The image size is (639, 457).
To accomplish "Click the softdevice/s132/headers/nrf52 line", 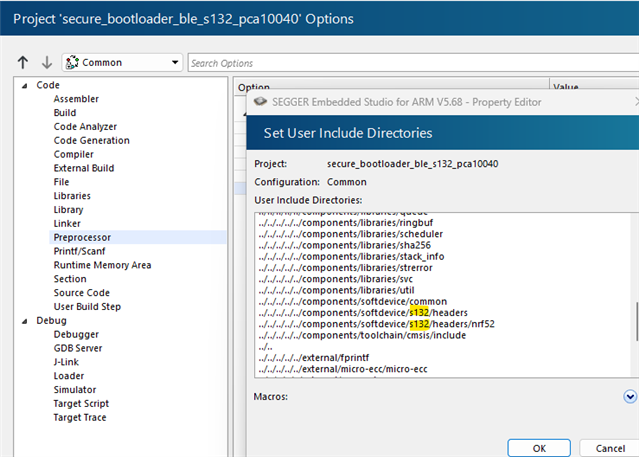I will click(377, 324).
